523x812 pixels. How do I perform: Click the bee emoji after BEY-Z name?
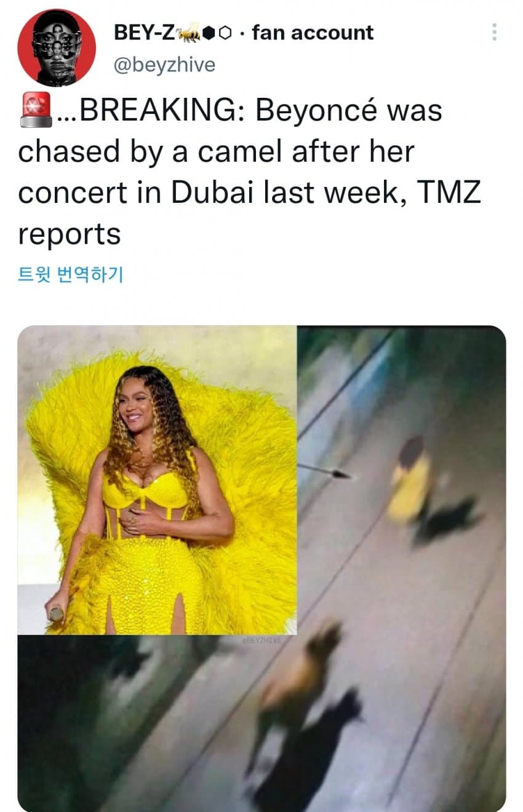click(188, 34)
